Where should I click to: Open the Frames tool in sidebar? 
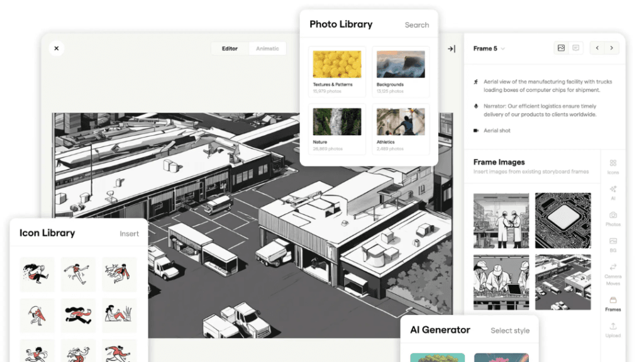[x=613, y=304]
